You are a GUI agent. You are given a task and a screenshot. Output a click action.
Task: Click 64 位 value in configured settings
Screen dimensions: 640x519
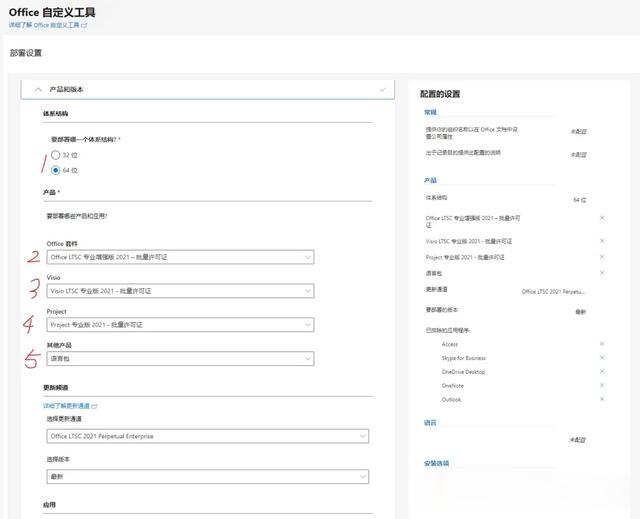(580, 200)
